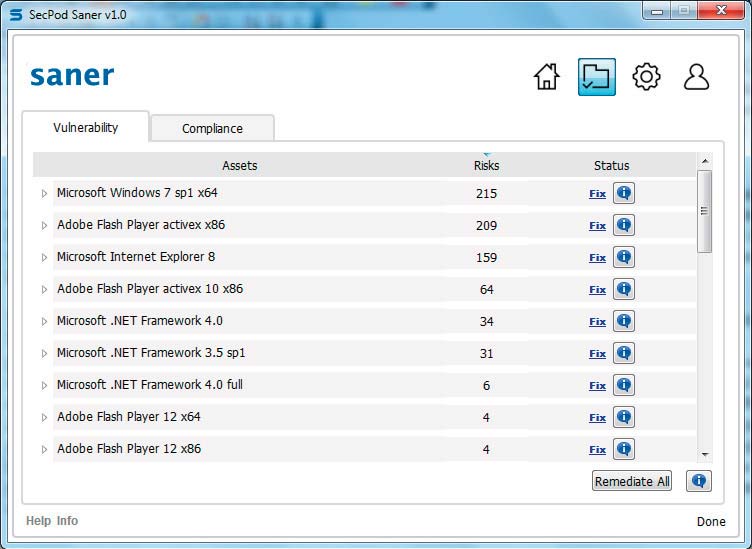The image size is (752, 549).
Task: Click the Done status text
Action: [711, 522]
